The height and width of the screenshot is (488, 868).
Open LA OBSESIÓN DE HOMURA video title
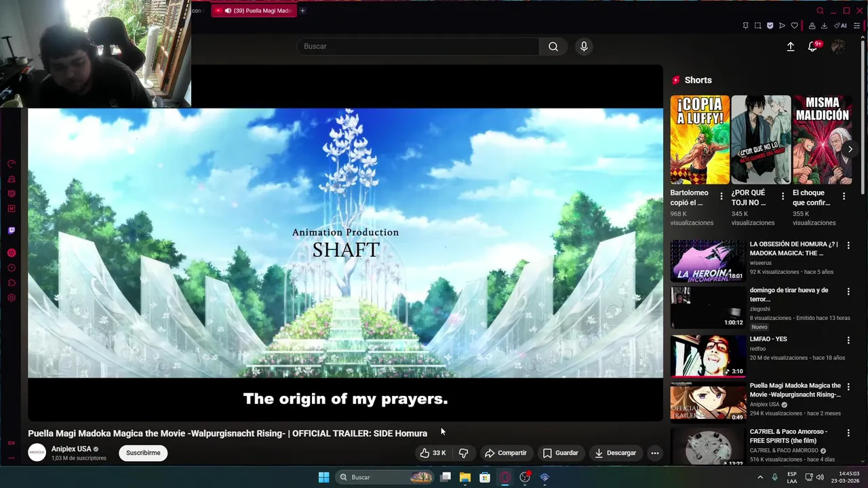click(x=793, y=249)
